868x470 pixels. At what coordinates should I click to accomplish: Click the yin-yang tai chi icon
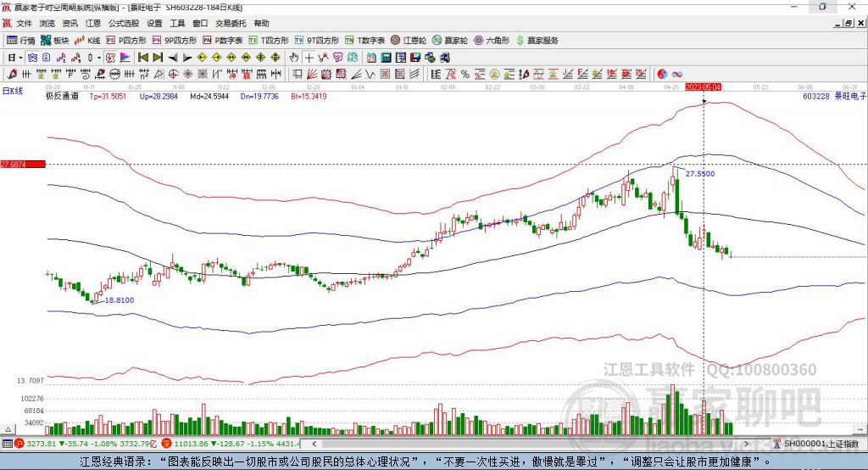662,75
